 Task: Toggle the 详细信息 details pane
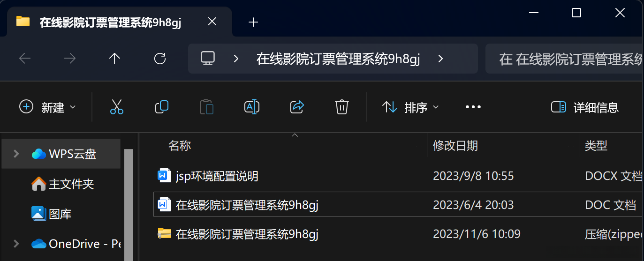(585, 107)
